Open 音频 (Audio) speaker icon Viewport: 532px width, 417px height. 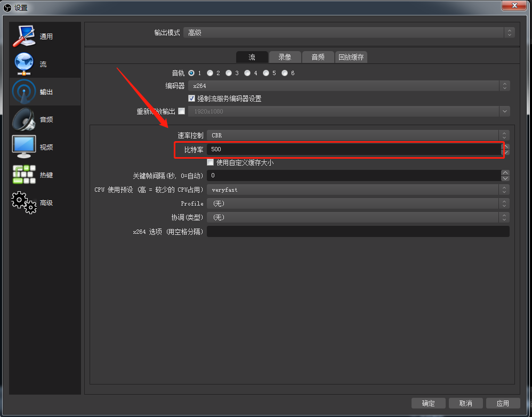(24, 119)
